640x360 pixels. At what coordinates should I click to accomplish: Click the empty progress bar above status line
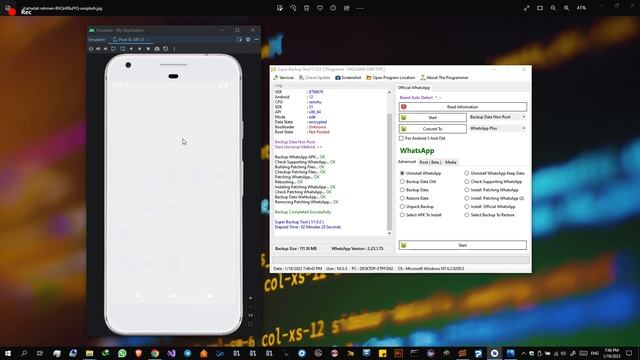pyautogui.click(x=401, y=260)
